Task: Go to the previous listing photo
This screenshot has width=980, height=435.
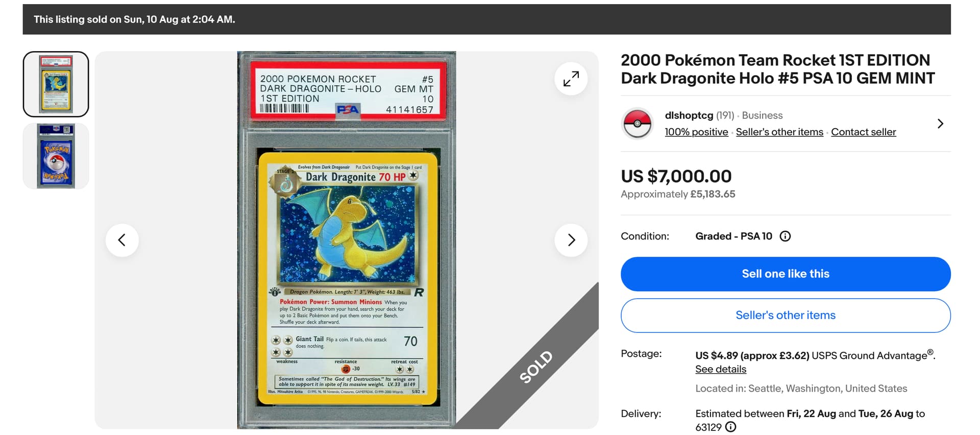Action: [122, 240]
